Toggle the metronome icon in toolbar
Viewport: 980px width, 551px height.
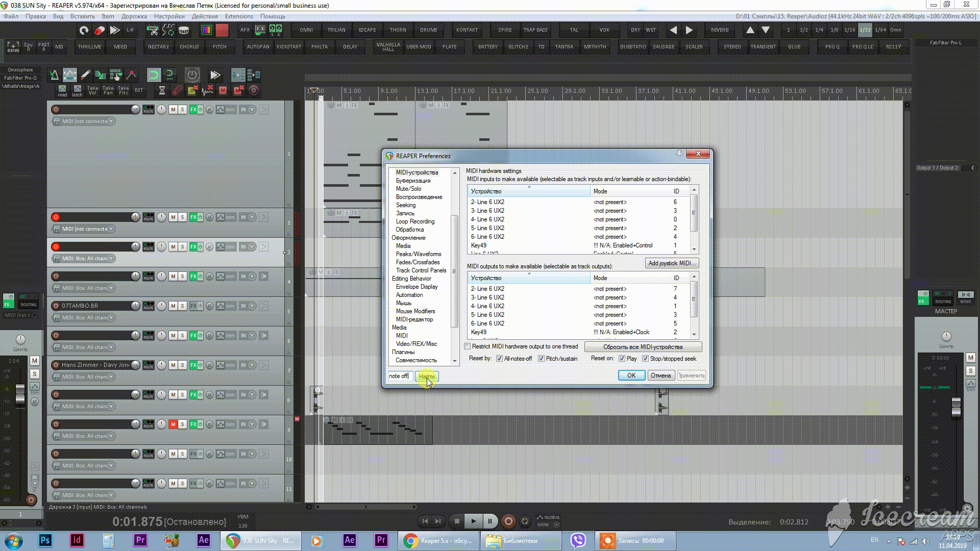click(54, 75)
